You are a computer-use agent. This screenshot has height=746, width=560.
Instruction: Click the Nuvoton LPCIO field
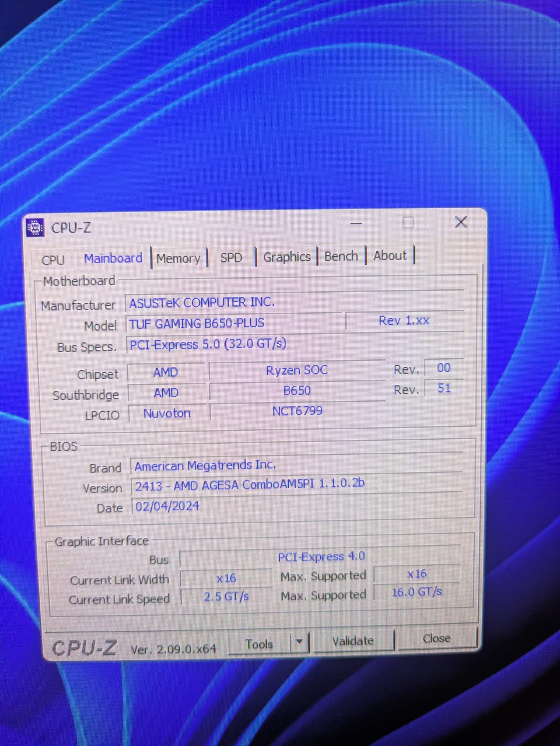point(167,413)
